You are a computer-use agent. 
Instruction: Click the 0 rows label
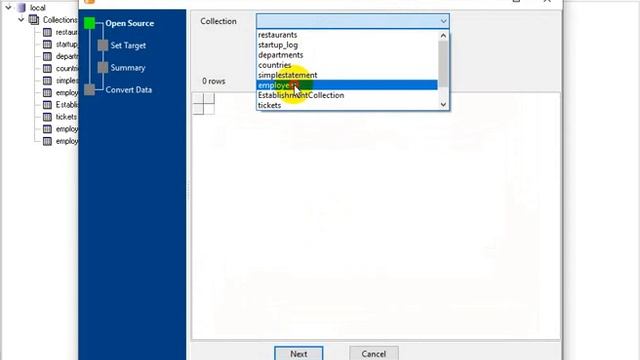coord(213,81)
